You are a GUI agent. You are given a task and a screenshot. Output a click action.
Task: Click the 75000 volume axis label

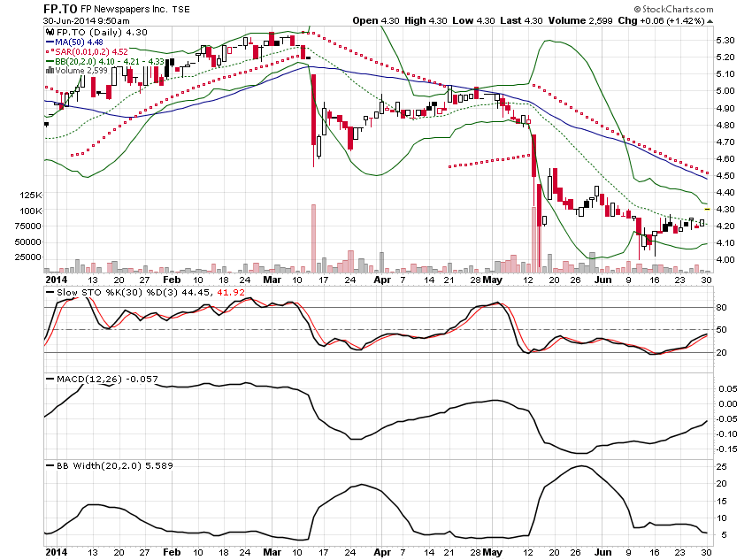click(28, 226)
